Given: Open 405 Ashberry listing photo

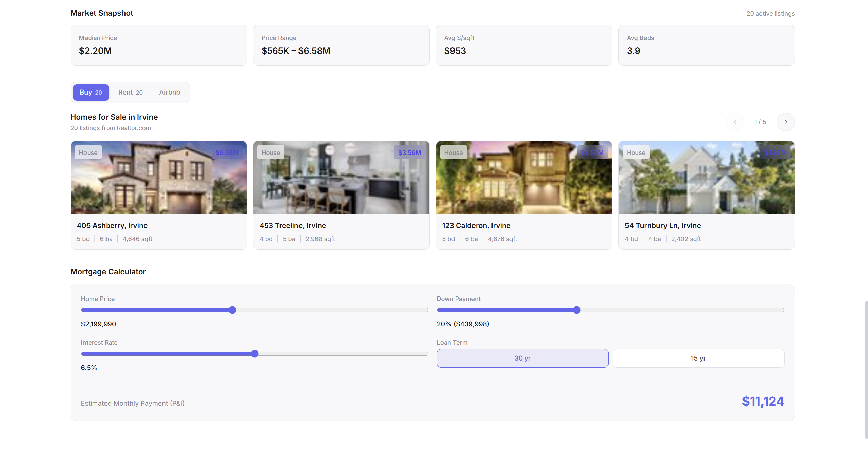Looking at the screenshot, I should coord(158,183).
